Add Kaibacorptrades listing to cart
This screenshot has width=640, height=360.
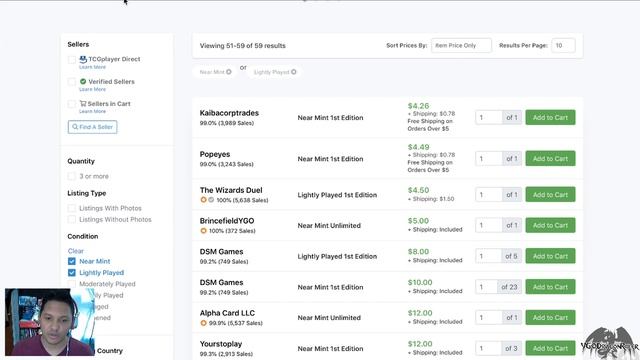pos(550,118)
